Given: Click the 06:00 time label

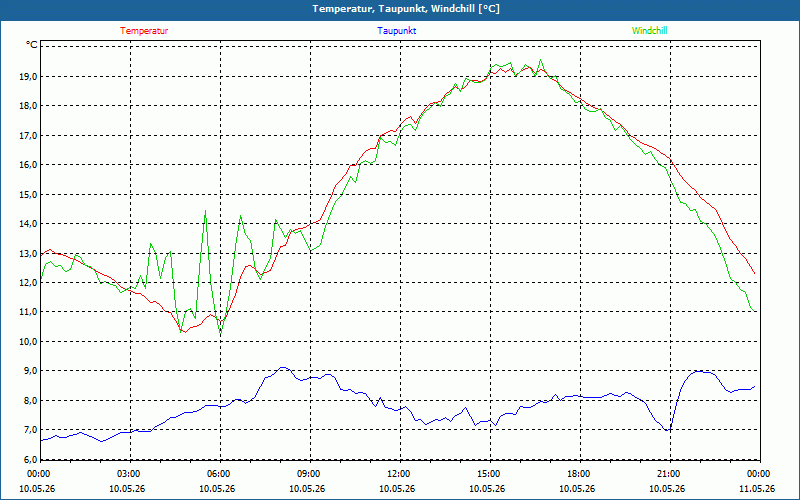Looking at the screenshot, I should pyautogui.click(x=220, y=474).
